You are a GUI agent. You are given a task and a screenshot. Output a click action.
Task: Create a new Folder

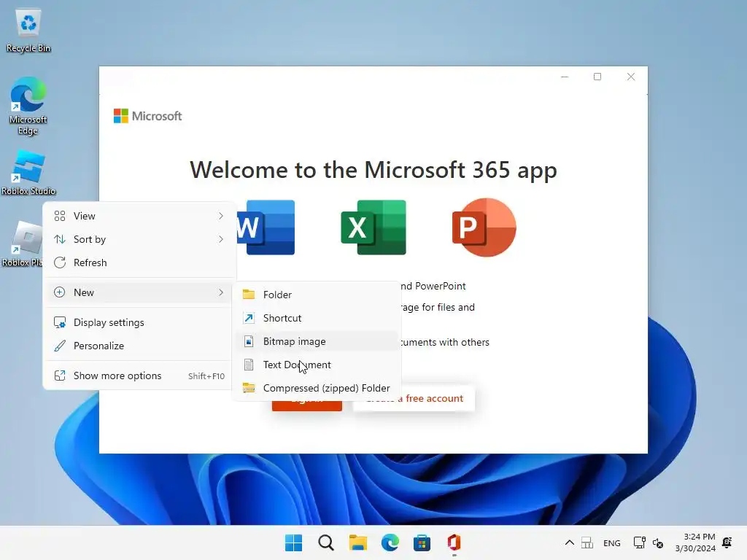click(x=317, y=295)
